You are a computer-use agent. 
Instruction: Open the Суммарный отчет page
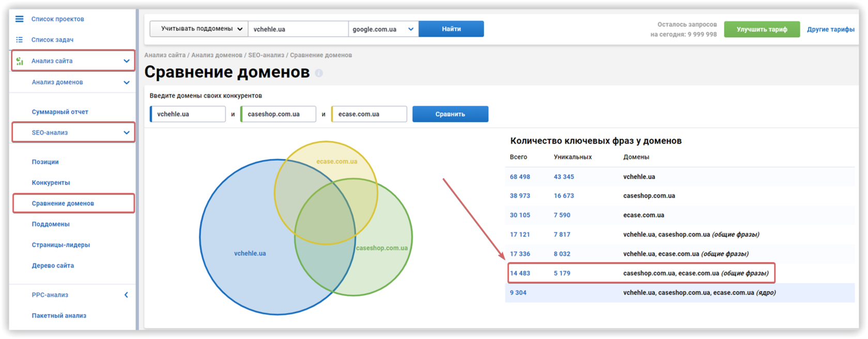click(x=60, y=112)
